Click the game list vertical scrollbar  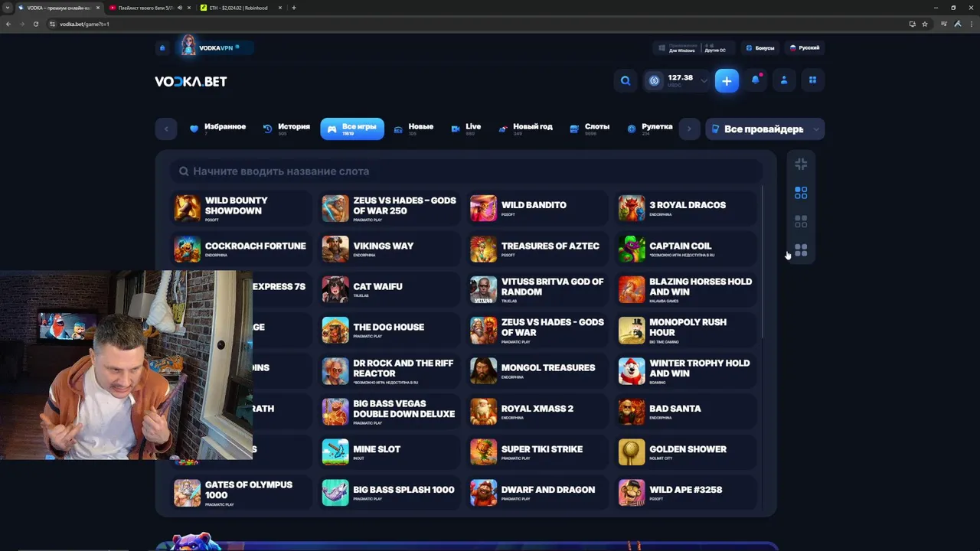point(763,262)
